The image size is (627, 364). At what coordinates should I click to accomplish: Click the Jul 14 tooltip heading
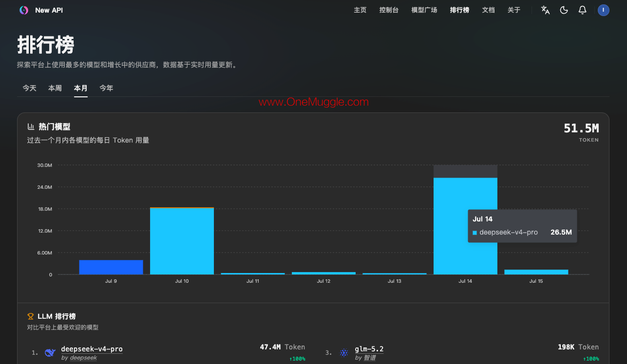pyautogui.click(x=482, y=219)
